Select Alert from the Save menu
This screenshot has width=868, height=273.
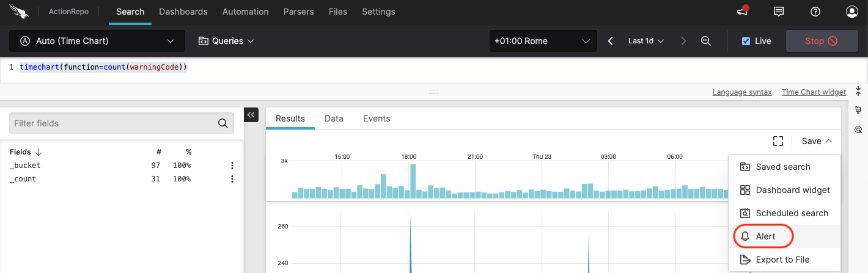765,236
